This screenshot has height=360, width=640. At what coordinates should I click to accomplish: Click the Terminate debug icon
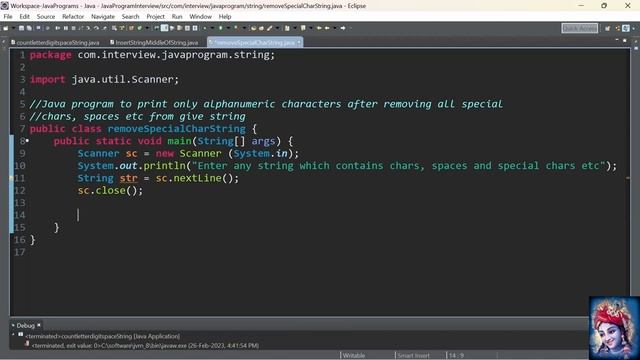click(73, 28)
